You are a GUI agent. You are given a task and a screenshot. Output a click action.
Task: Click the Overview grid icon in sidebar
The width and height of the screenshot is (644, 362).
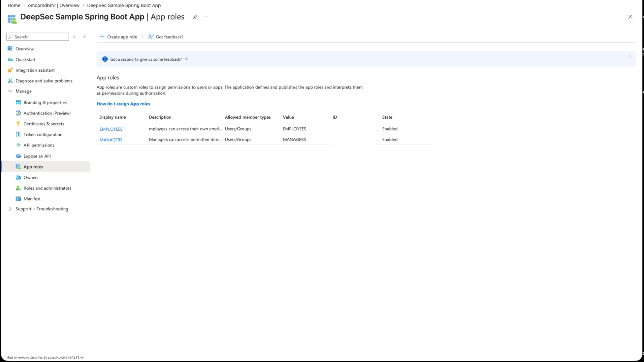click(10, 49)
